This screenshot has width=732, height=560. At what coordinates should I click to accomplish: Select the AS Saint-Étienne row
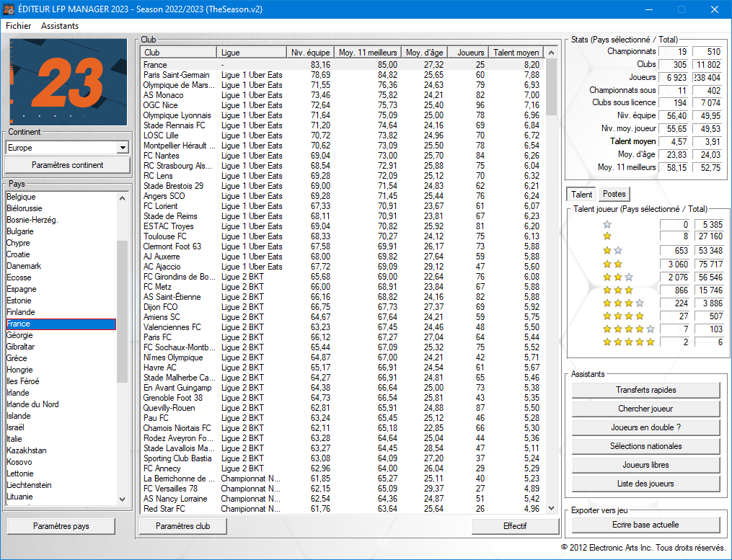(343, 297)
